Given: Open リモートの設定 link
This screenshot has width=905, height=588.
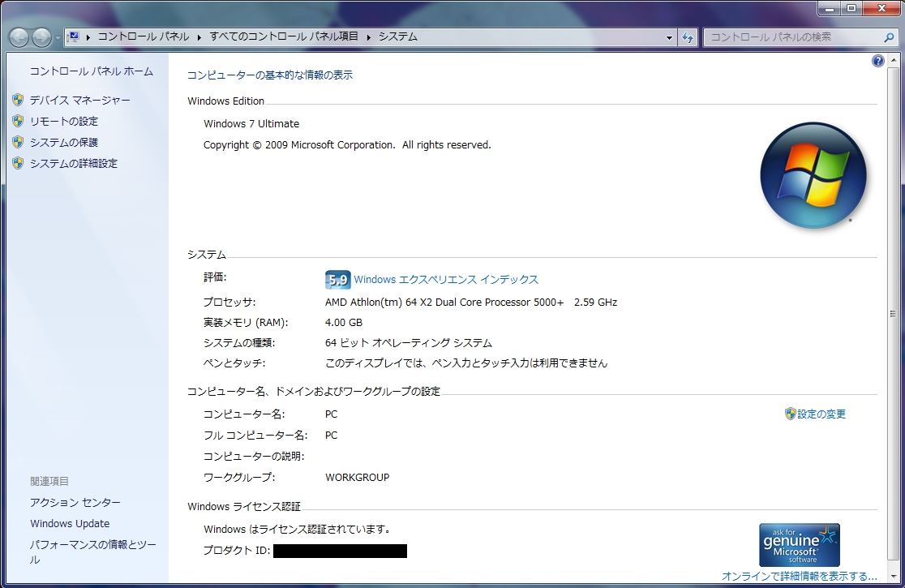Looking at the screenshot, I should [64, 121].
